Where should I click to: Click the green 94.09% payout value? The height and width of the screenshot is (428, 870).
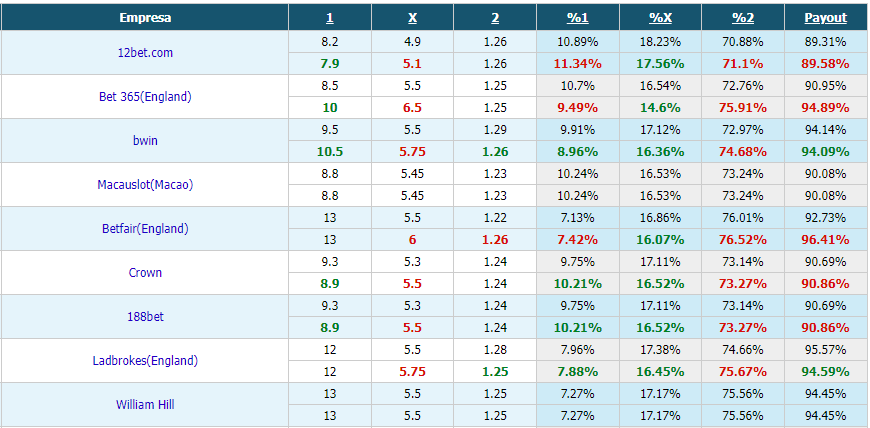(x=826, y=152)
